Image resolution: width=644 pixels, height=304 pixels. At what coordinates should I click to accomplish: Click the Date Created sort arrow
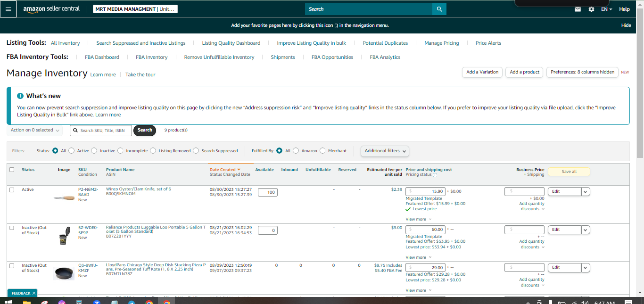tap(239, 170)
